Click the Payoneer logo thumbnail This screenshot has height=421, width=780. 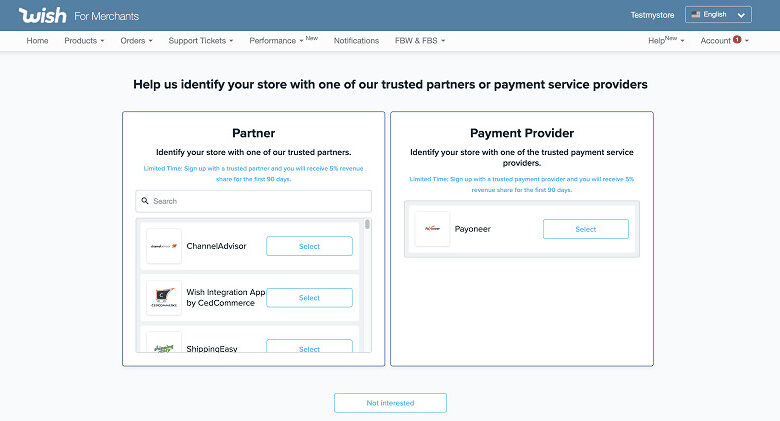(432, 229)
